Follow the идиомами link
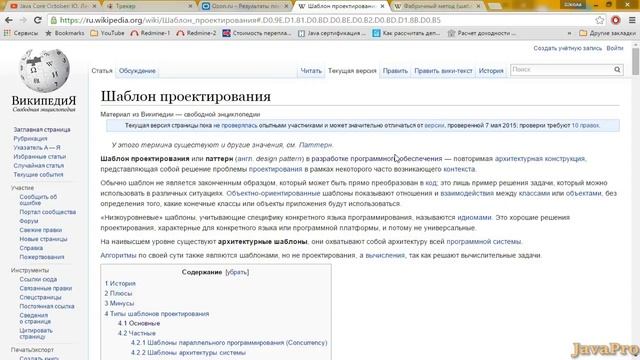 click(474, 218)
